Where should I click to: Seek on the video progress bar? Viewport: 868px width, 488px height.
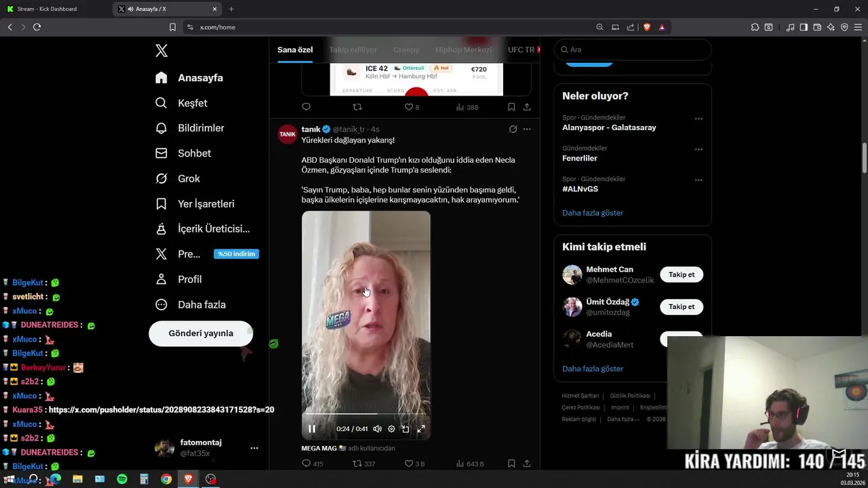pos(366,413)
